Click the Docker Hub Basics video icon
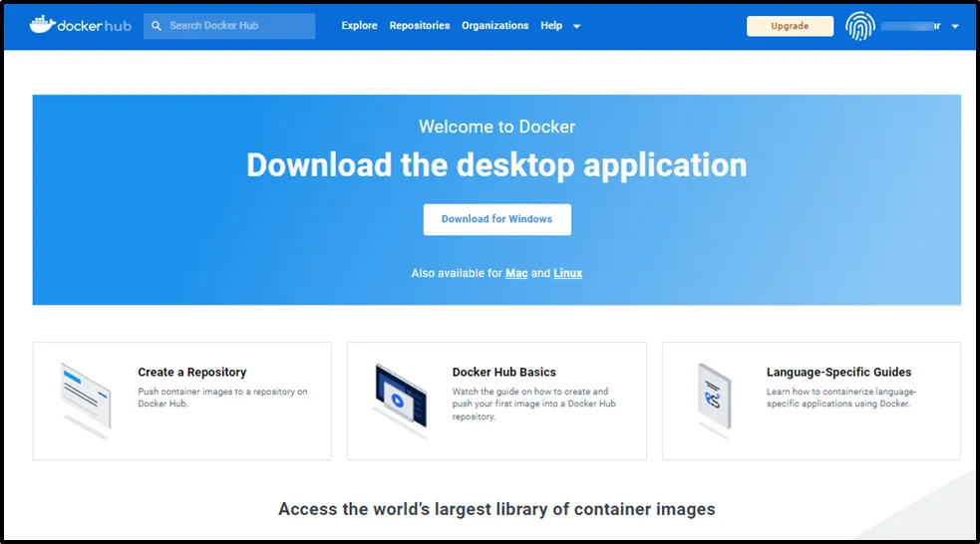 pos(400,399)
